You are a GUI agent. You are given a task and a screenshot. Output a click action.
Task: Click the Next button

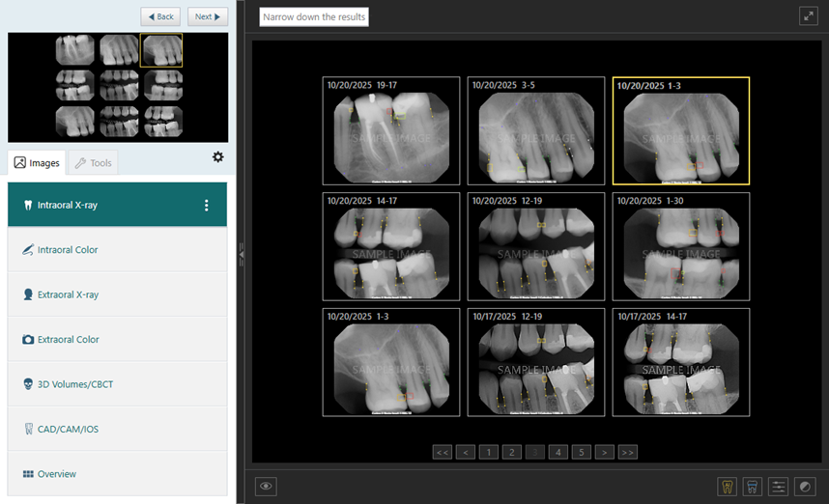coord(207,16)
